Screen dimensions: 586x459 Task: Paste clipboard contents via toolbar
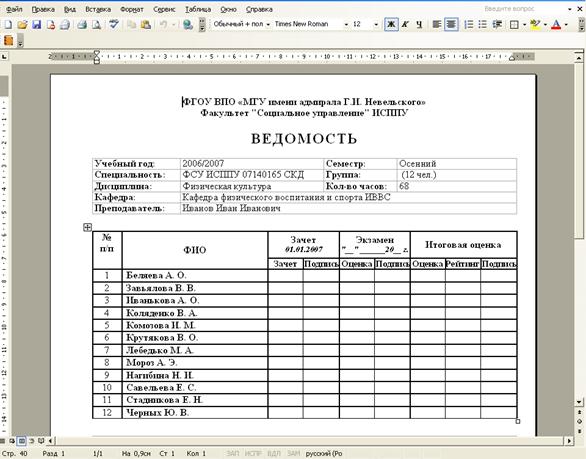[146, 25]
